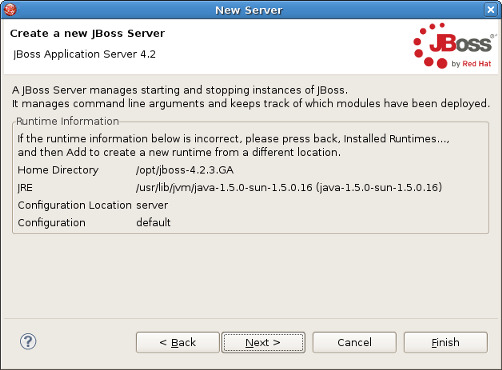
Task: Click the JBoss logo image
Action: click(x=454, y=46)
